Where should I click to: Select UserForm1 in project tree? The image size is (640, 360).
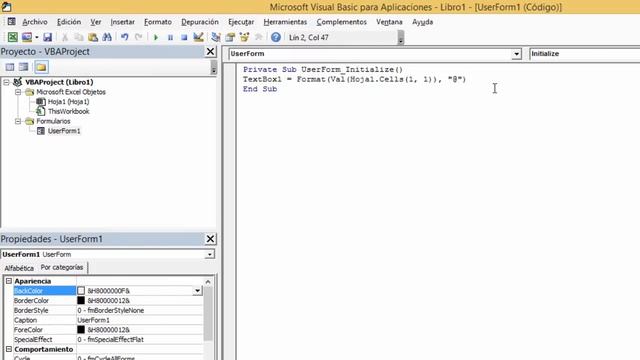coord(64,131)
